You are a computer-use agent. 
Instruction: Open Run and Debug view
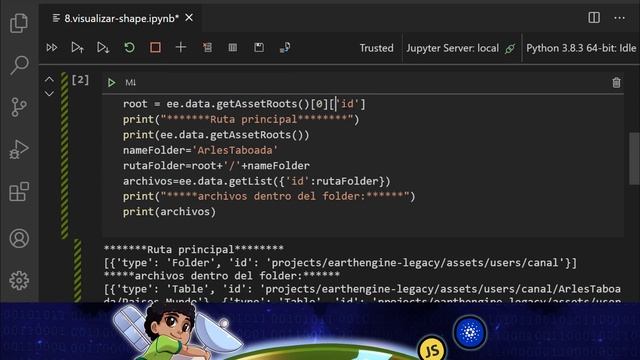point(19,149)
